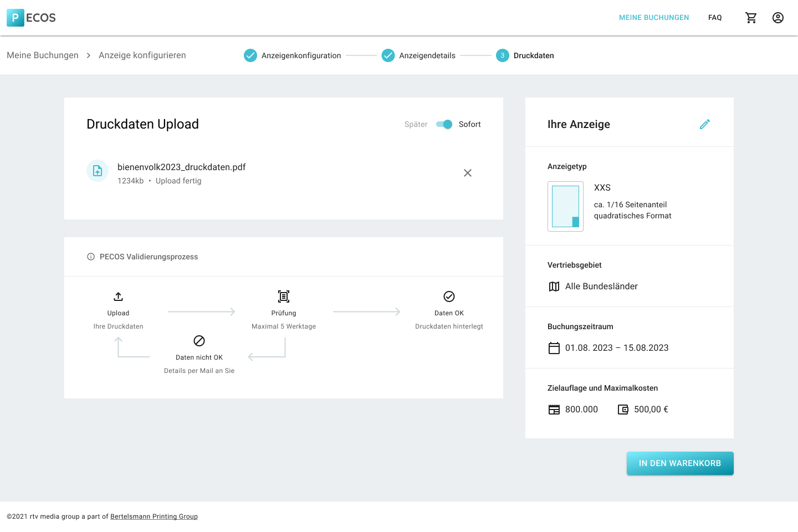Screen dimensions: 798x532
Task: Open the FAQ page
Action: point(715,18)
